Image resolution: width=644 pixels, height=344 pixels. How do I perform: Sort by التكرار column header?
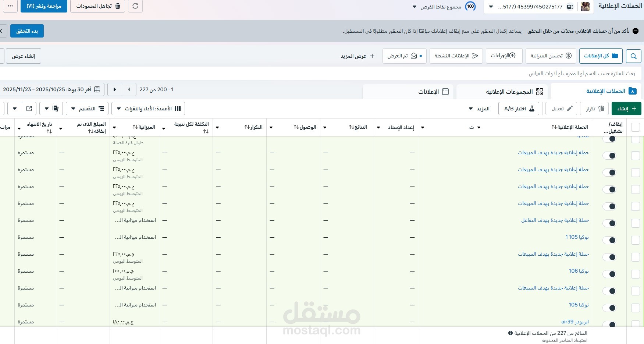(253, 127)
